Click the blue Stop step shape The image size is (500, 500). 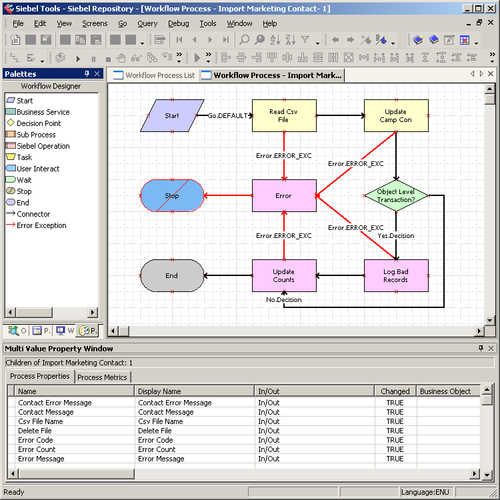(172, 196)
